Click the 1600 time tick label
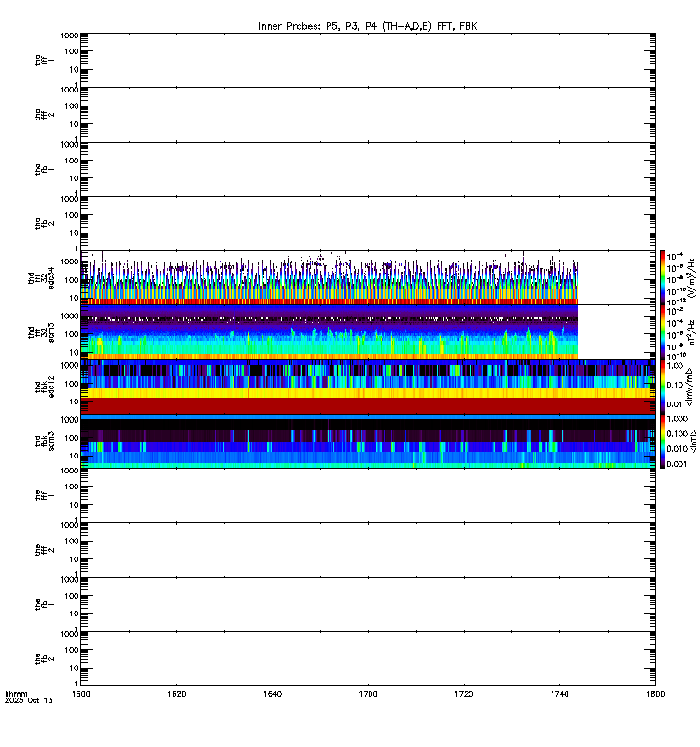700x747 pixels. (x=80, y=694)
